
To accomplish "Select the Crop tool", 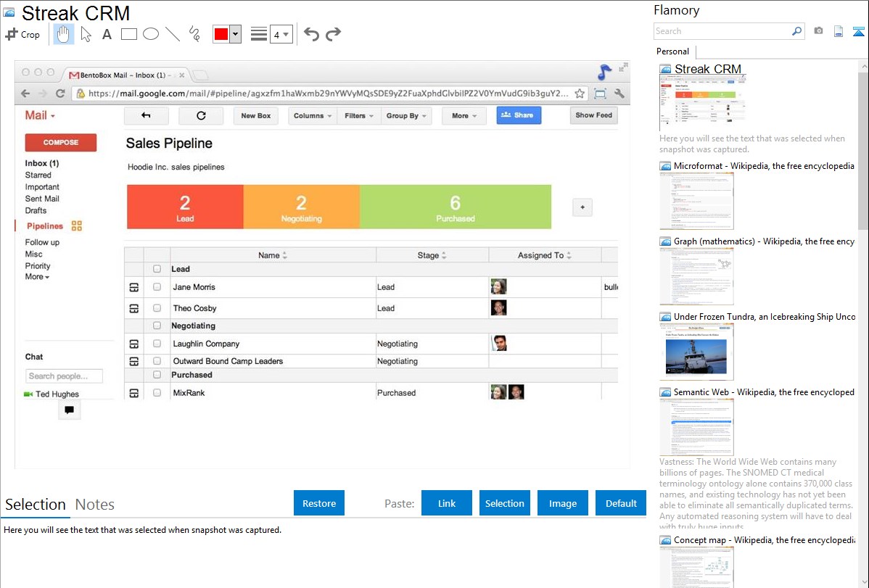I will (22, 34).
